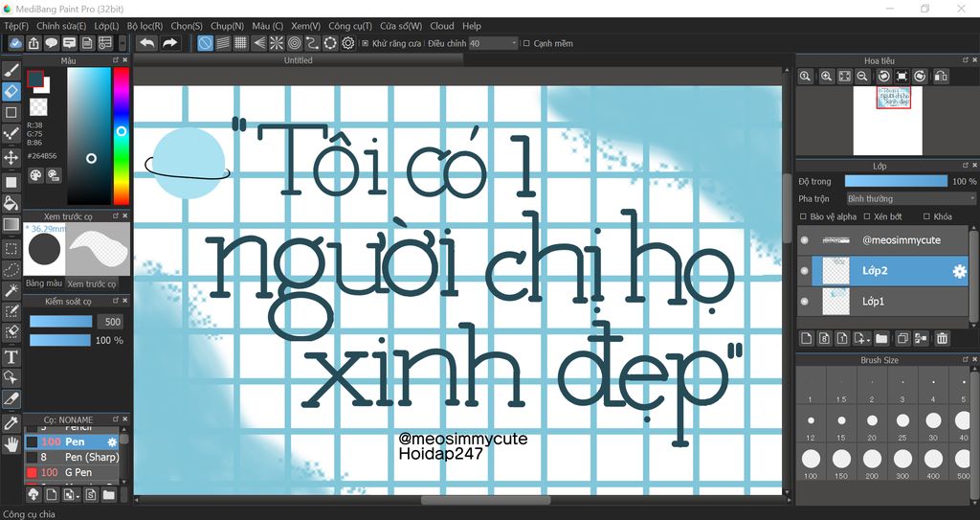Open Pha trộn blend mode dropdown
This screenshot has height=520, width=980.
pos(911,198)
